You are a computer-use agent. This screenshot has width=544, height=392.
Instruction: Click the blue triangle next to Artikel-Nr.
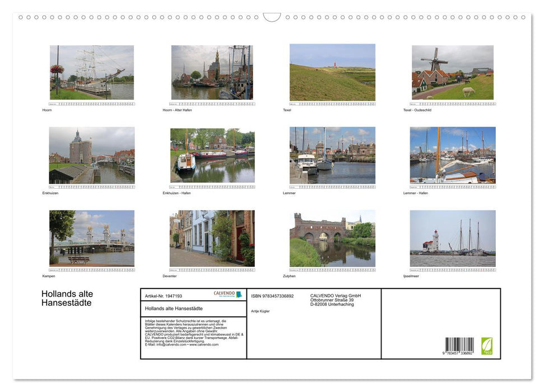click(238, 295)
